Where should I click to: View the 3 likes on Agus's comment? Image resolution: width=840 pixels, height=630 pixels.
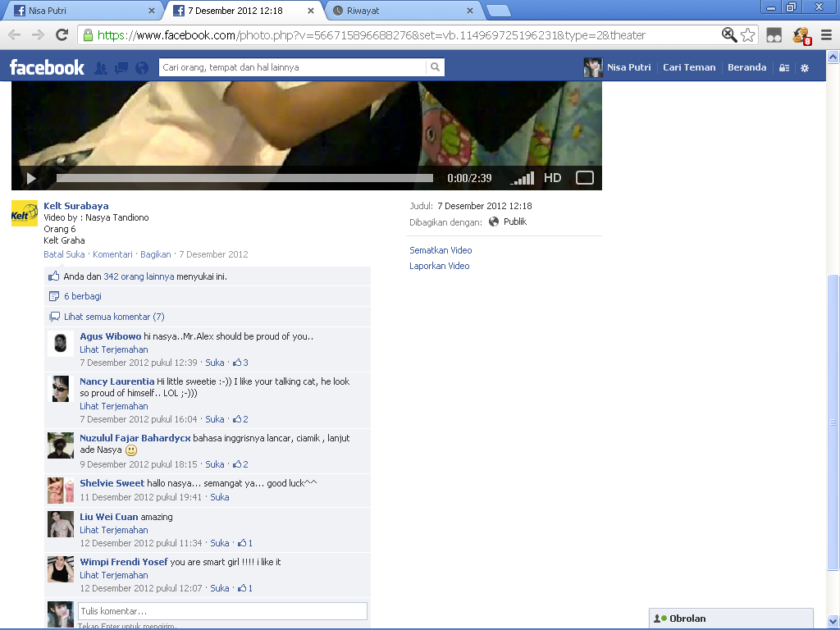pos(240,363)
